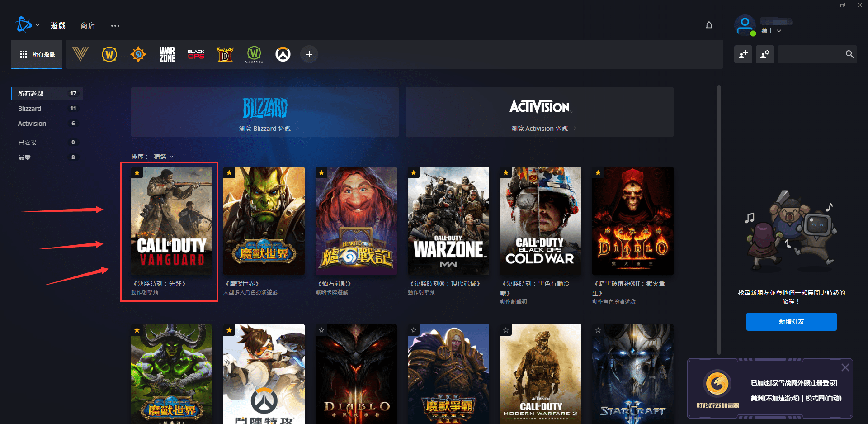Open StarCraft II cover art
This screenshot has height=424, width=868.
[x=633, y=374]
